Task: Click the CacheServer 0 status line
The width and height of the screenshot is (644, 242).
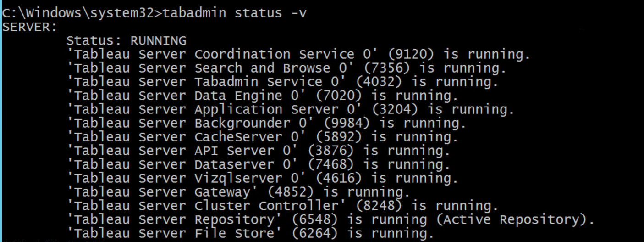Action: click(262, 137)
